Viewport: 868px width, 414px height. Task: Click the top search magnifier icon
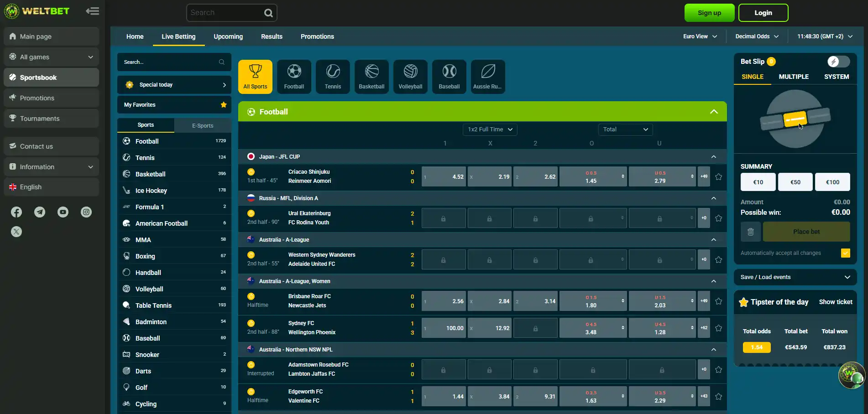[268, 13]
